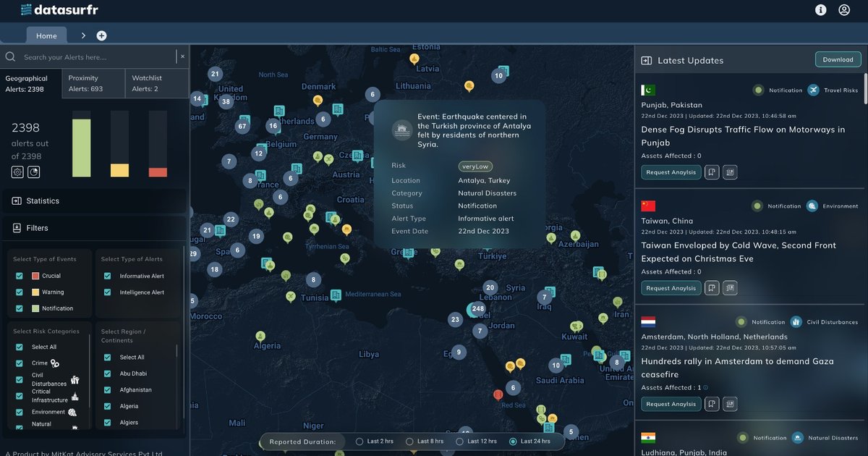Select the Last 2 hrs reported duration
Screen dimensions: 868x456
coord(359,442)
